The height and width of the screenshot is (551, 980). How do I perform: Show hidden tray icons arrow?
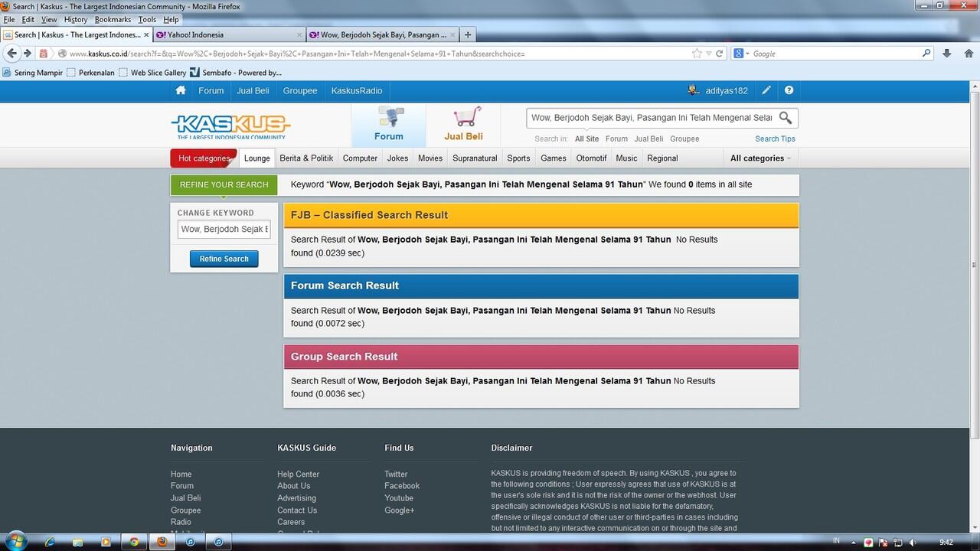[855, 543]
